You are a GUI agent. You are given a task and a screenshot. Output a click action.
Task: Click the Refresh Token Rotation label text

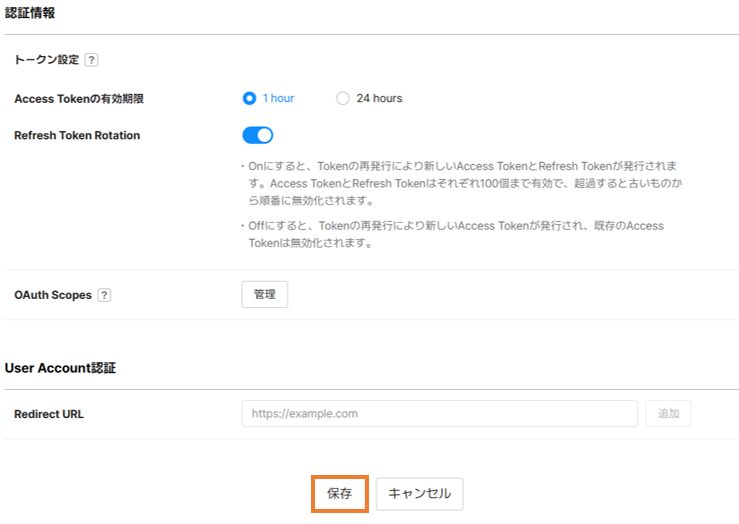click(77, 135)
